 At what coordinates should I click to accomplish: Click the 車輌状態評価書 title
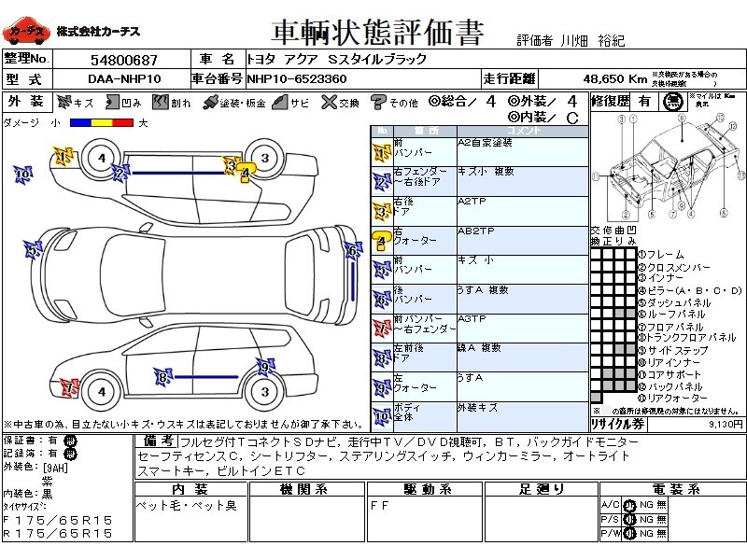click(x=377, y=32)
